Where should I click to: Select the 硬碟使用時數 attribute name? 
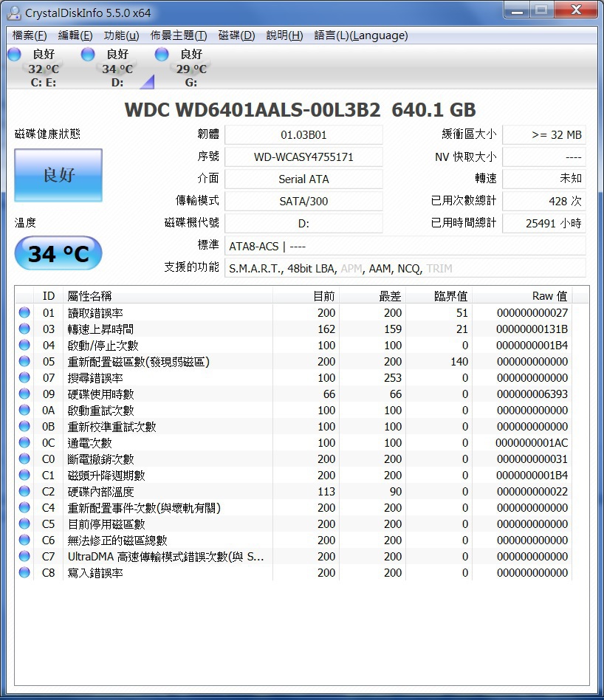click(x=100, y=394)
